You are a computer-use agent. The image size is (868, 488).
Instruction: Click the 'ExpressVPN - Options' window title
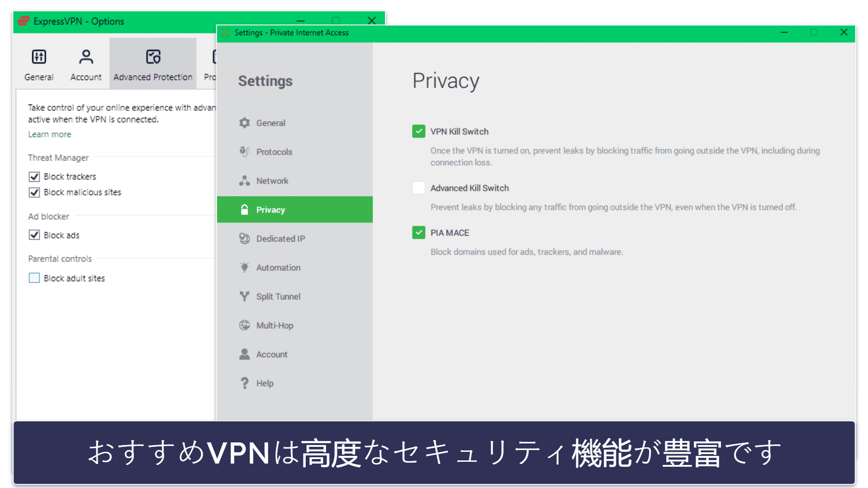(x=79, y=21)
